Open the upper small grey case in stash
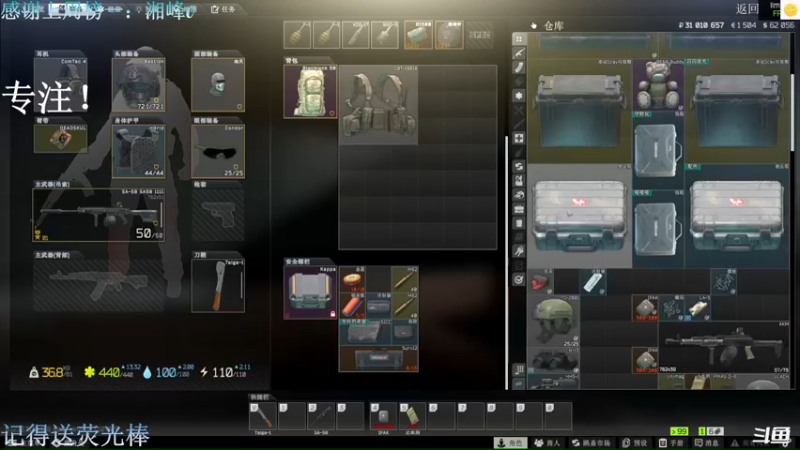The width and height of the screenshot is (800, 450). [658, 151]
